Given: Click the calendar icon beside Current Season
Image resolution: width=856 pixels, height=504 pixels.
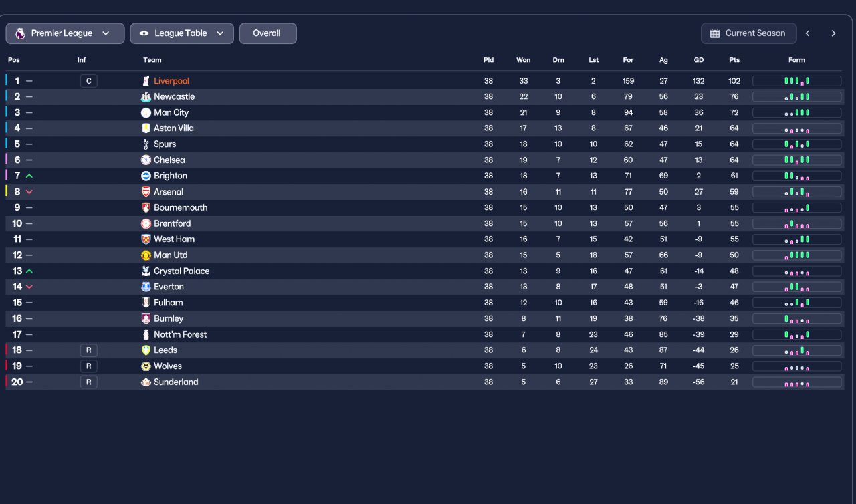Looking at the screenshot, I should pos(715,33).
